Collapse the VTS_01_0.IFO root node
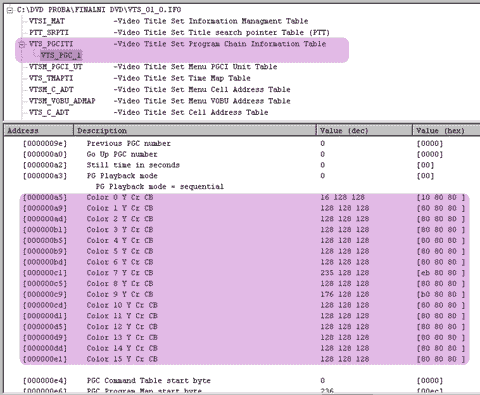Viewport: 480px width, 395px height. (10, 10)
